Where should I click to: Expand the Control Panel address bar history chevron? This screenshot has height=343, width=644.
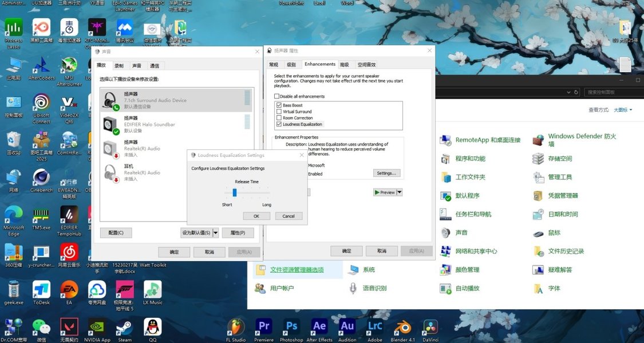click(568, 92)
